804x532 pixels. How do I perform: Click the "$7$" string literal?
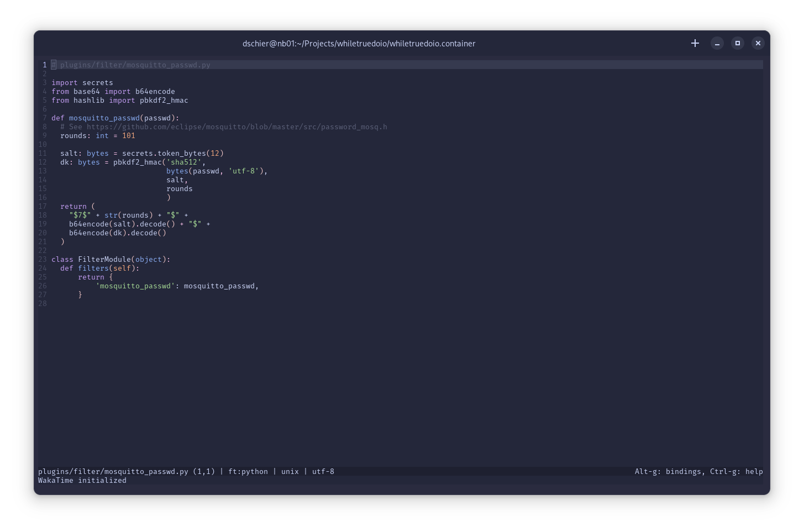pyautogui.click(x=80, y=215)
